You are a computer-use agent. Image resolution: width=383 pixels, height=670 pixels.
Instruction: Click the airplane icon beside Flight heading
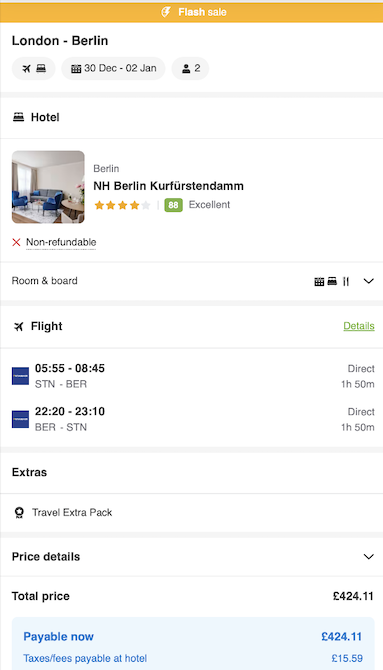point(18,327)
